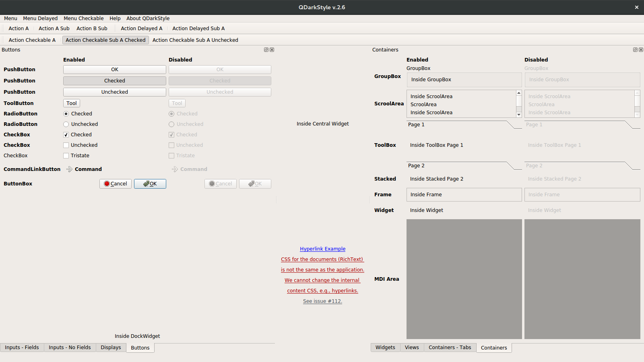Expand ToolBox Page 2 header
The height and width of the screenshot is (362, 644).
click(464, 166)
